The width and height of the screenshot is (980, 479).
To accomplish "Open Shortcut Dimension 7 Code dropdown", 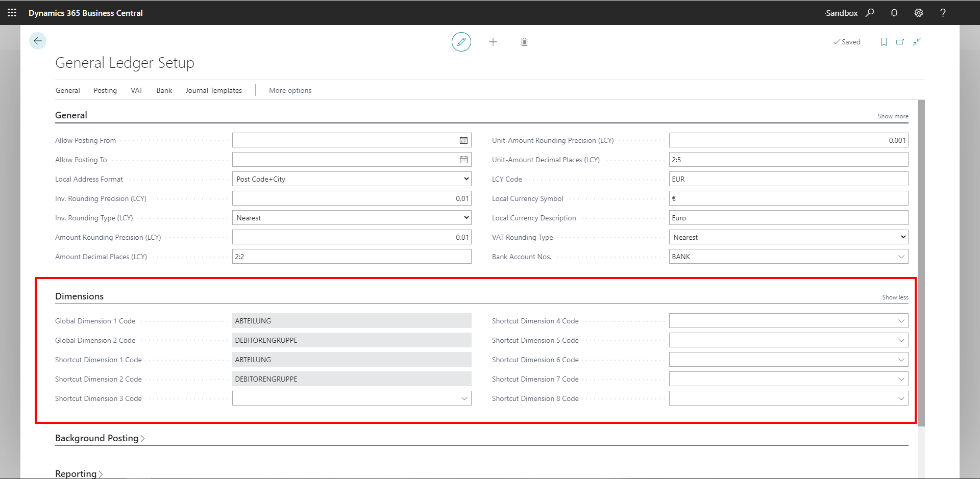I will pos(901,379).
